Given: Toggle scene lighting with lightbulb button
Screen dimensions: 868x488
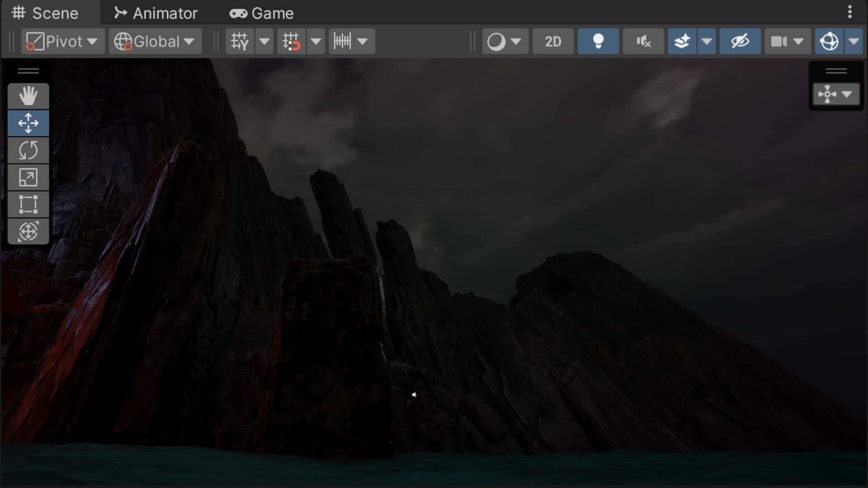Looking at the screenshot, I should (x=598, y=42).
